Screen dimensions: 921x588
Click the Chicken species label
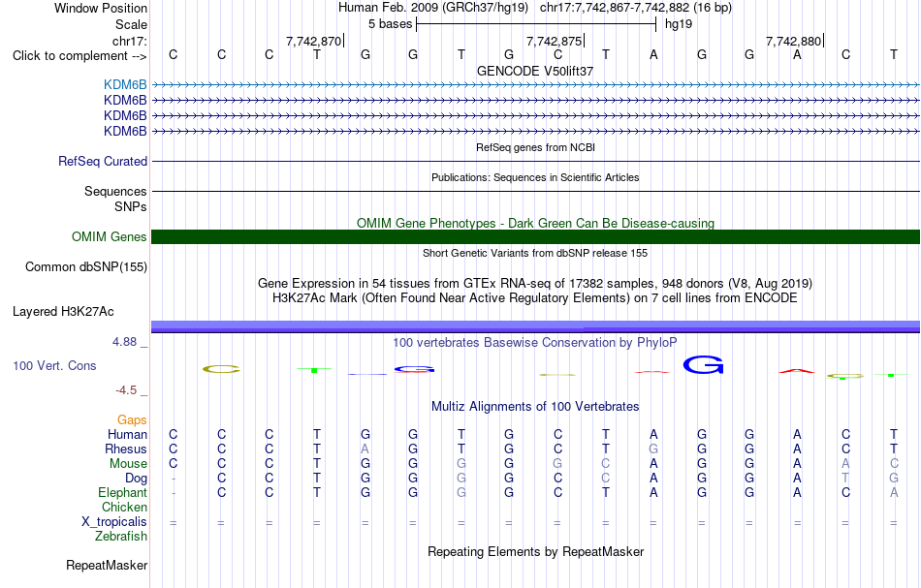[x=124, y=507]
